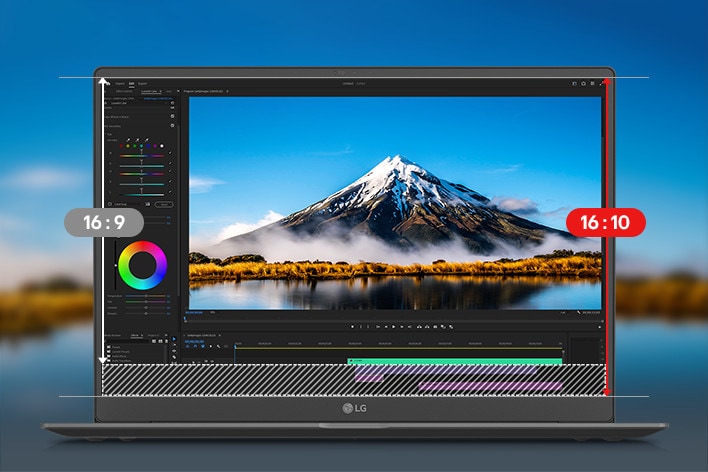Click the Quick Export share icon
Image resolution: width=708 pixels, height=472 pixels.
[583, 84]
